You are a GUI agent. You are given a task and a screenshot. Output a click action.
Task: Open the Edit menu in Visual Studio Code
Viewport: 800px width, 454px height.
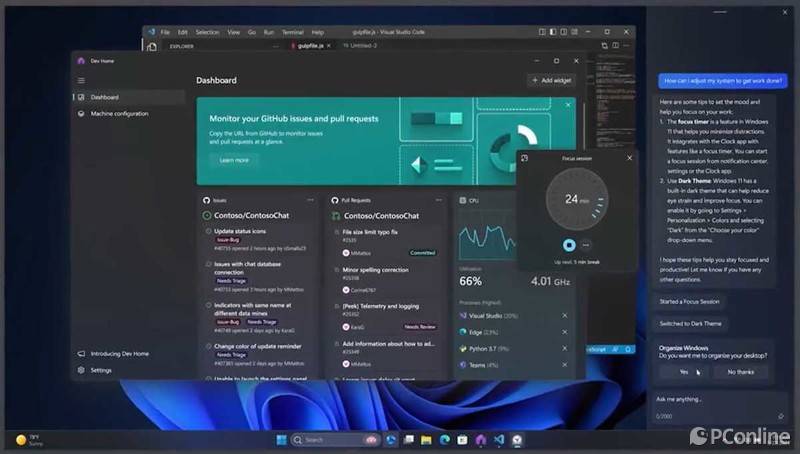coord(183,32)
